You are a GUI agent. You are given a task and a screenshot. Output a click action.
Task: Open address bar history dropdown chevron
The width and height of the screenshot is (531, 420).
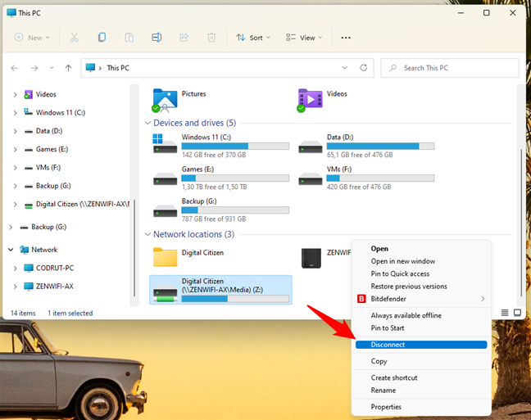(345, 68)
